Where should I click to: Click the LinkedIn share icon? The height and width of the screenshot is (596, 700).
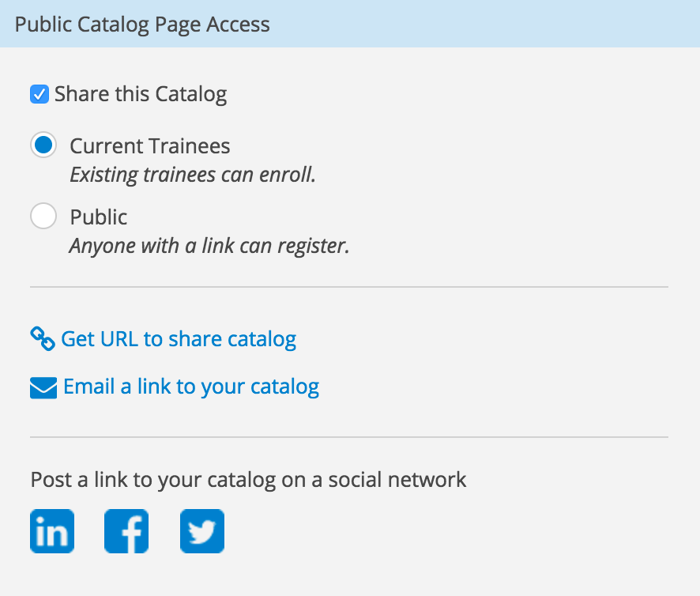click(51, 530)
